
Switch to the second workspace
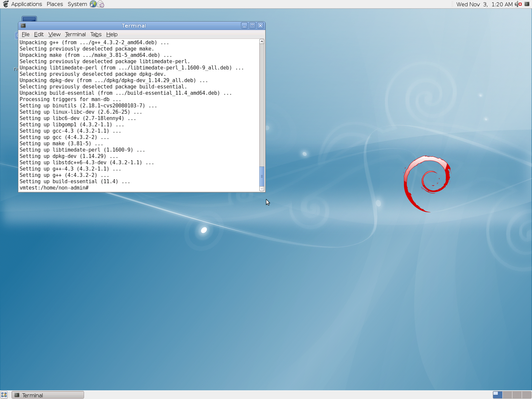507,395
